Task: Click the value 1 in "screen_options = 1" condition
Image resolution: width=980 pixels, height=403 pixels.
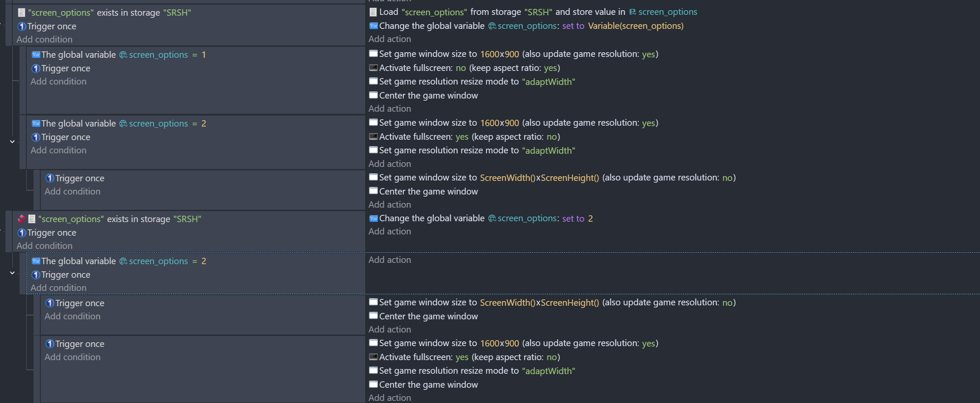Action: tap(204, 55)
